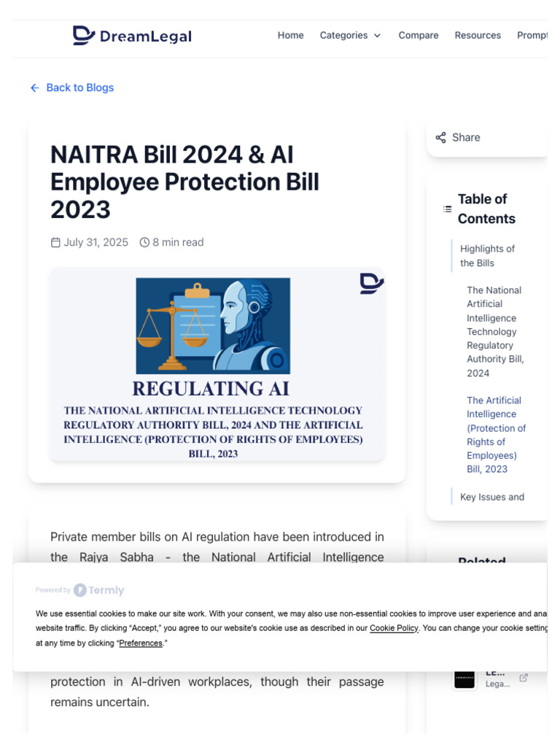Click the DreamLegal watermark logo on the article image
Viewport: 560px width, 747px height.
pyautogui.click(x=371, y=284)
